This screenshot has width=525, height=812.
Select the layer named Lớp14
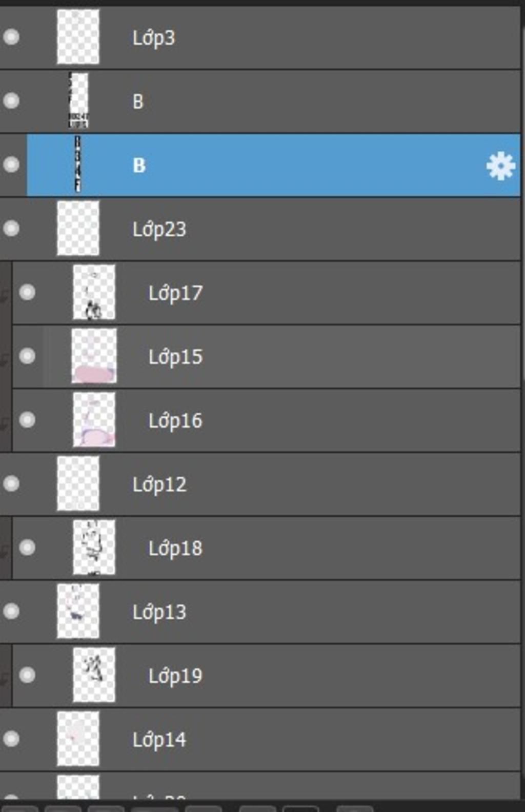(x=159, y=740)
